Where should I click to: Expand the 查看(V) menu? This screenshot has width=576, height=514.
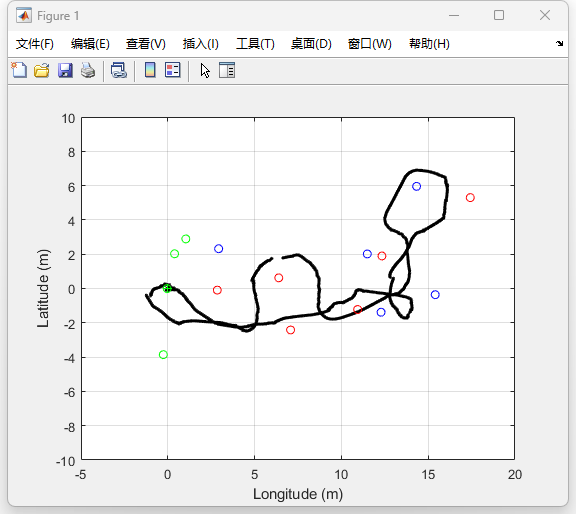point(146,44)
